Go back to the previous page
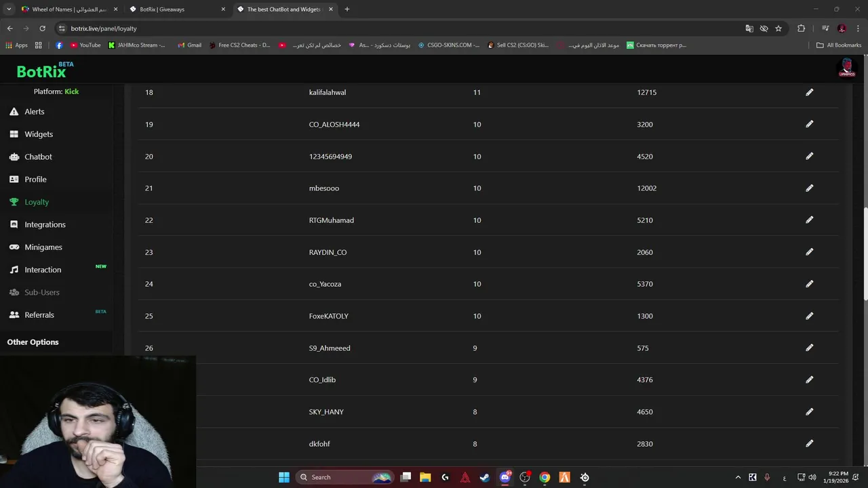Image resolution: width=868 pixels, height=488 pixels. [x=9, y=28]
